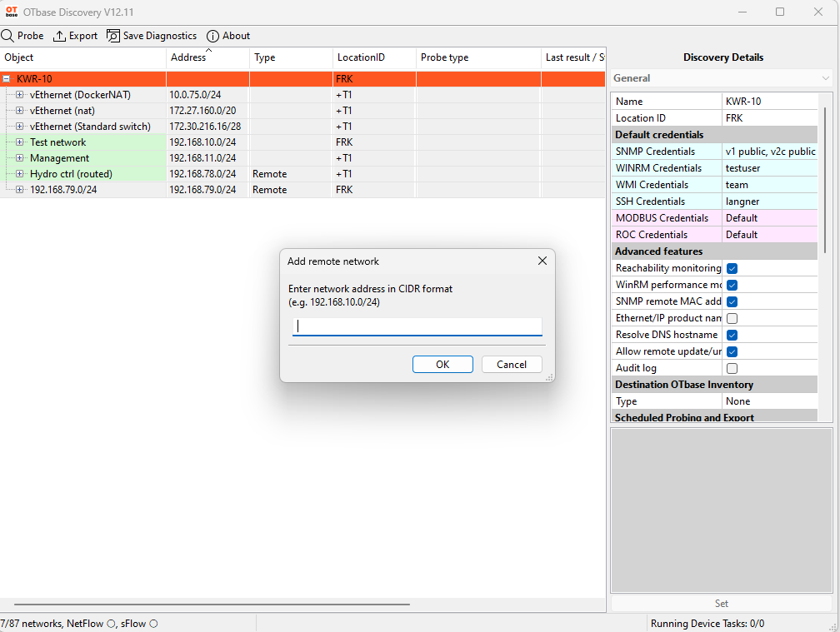Expand the 192.168.79.0/24 tree node
The height and width of the screenshot is (632, 840).
[20, 190]
